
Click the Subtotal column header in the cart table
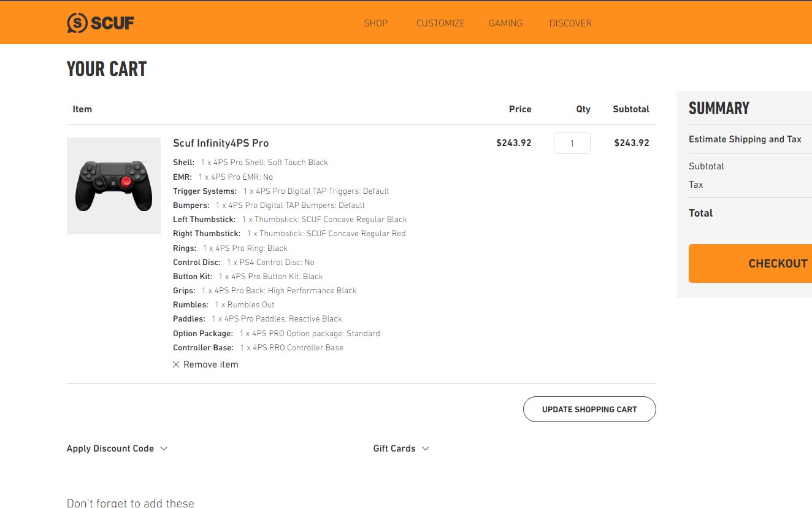(631, 109)
